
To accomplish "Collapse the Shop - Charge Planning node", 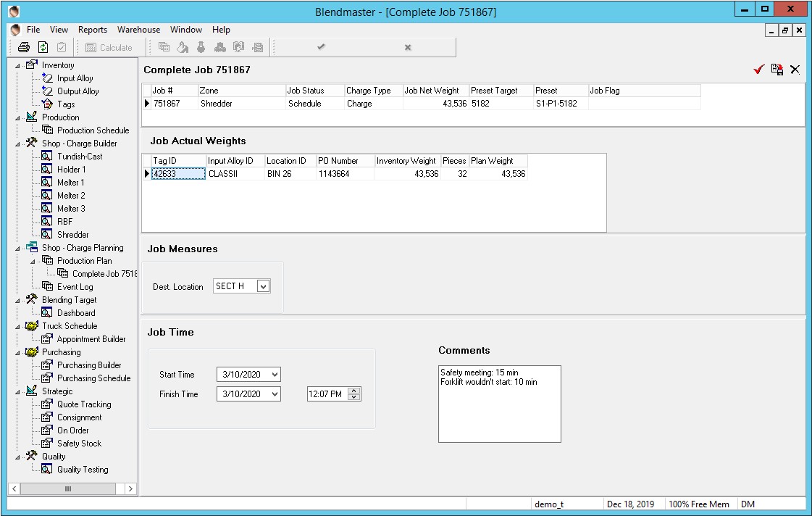I will [x=17, y=249].
